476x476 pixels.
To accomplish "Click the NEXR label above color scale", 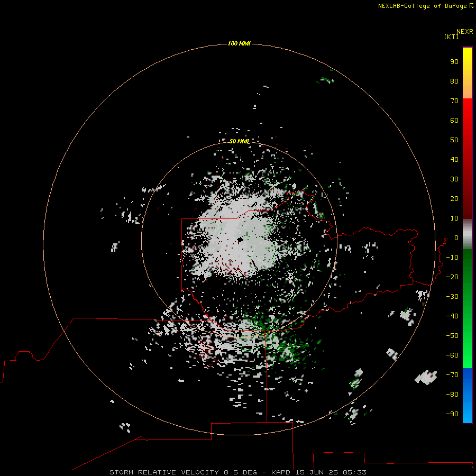I will tap(465, 31).
